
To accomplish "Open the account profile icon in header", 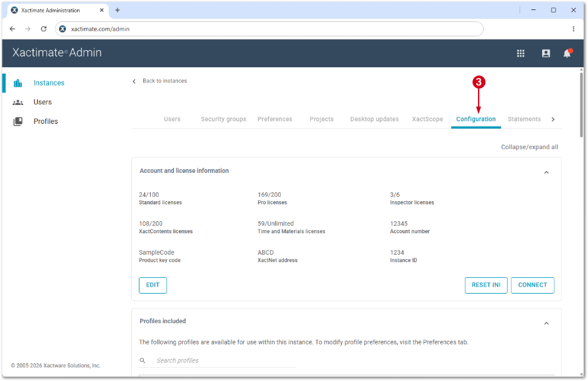I will [546, 53].
